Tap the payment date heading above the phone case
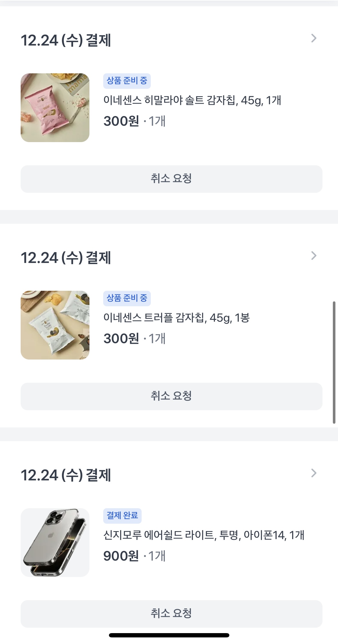 [66, 475]
